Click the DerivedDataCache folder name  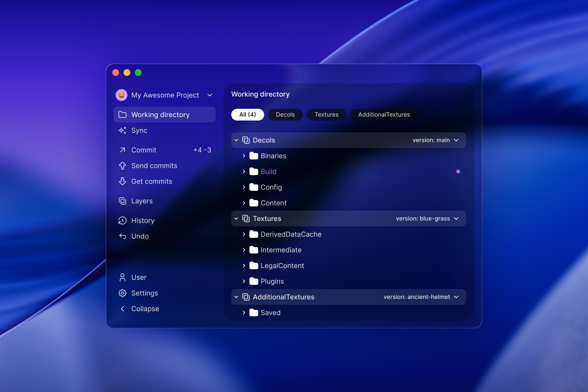pyautogui.click(x=291, y=234)
